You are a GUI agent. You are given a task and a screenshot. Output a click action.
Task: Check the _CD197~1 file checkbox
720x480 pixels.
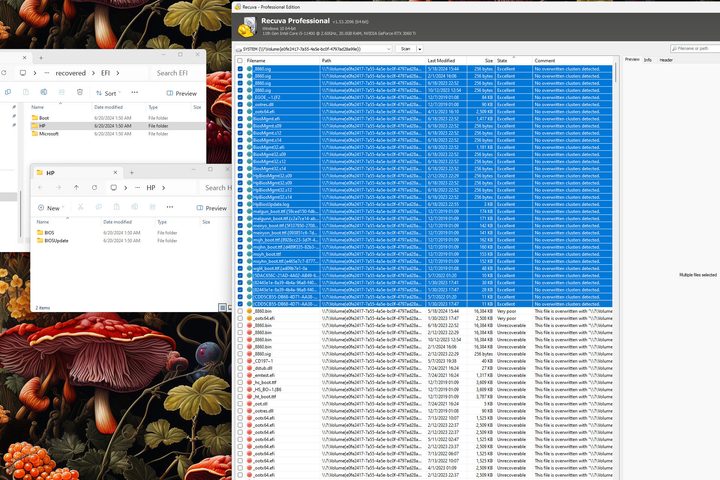(240, 361)
